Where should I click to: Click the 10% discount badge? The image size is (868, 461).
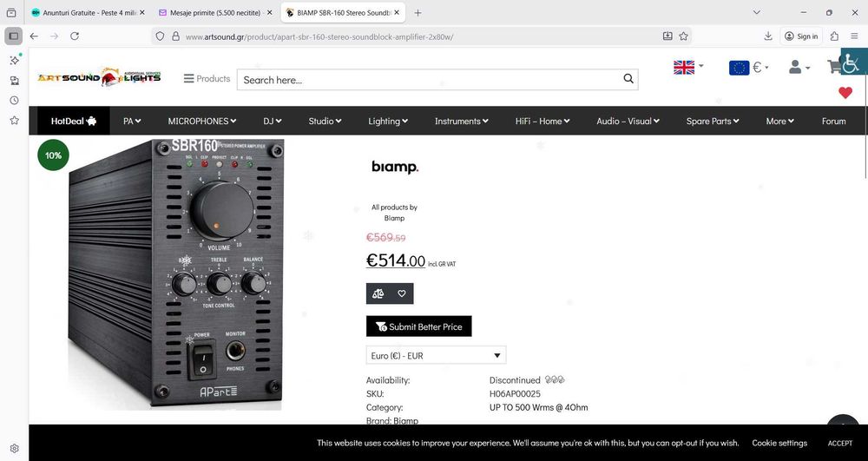coord(54,155)
